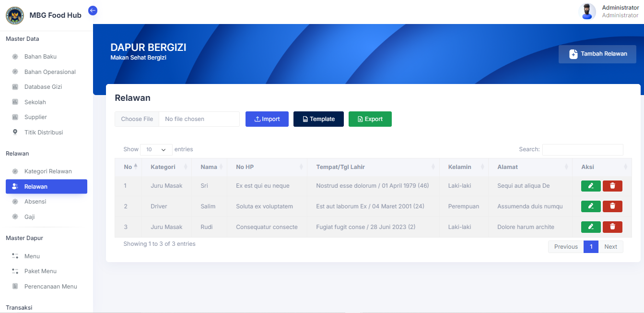Collapse the sidebar with the blue arrow
Screen dimensions: 644x313
point(93,10)
